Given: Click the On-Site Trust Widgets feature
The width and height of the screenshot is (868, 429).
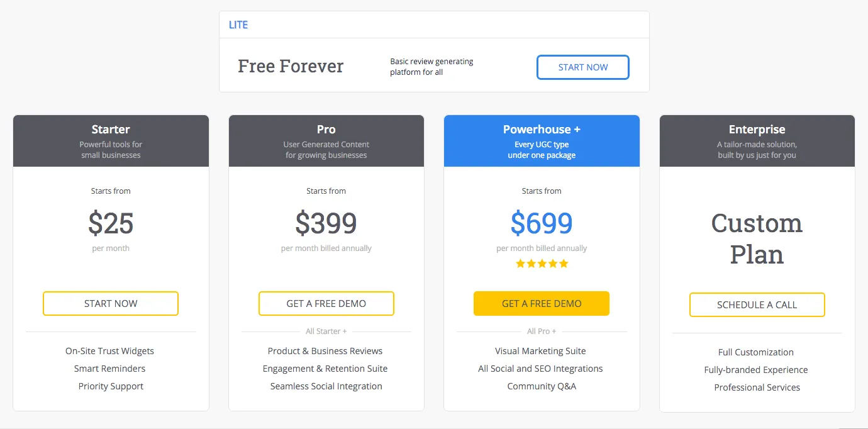Looking at the screenshot, I should [x=109, y=351].
